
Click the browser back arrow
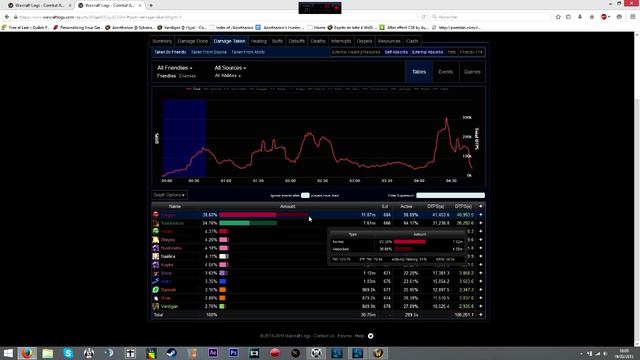click(7, 17)
